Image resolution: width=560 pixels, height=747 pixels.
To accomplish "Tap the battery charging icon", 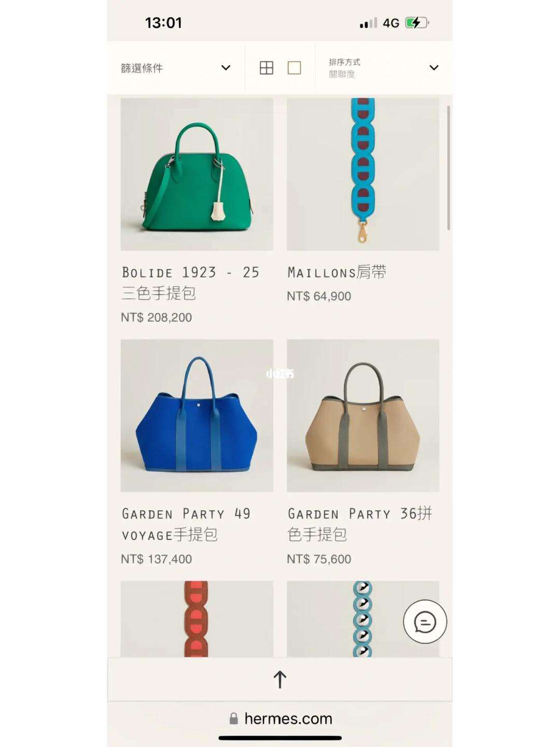I will tap(417, 23).
